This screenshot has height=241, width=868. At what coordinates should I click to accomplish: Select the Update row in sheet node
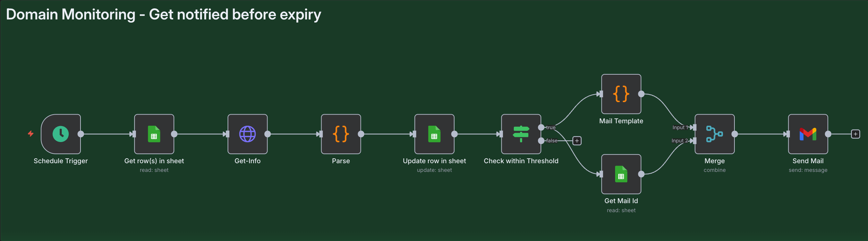(x=434, y=134)
